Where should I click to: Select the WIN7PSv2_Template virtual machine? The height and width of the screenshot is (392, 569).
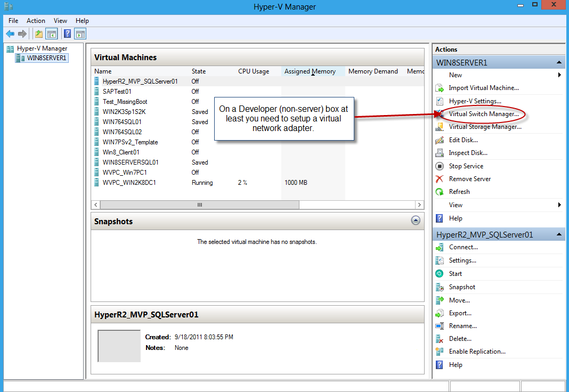(131, 142)
